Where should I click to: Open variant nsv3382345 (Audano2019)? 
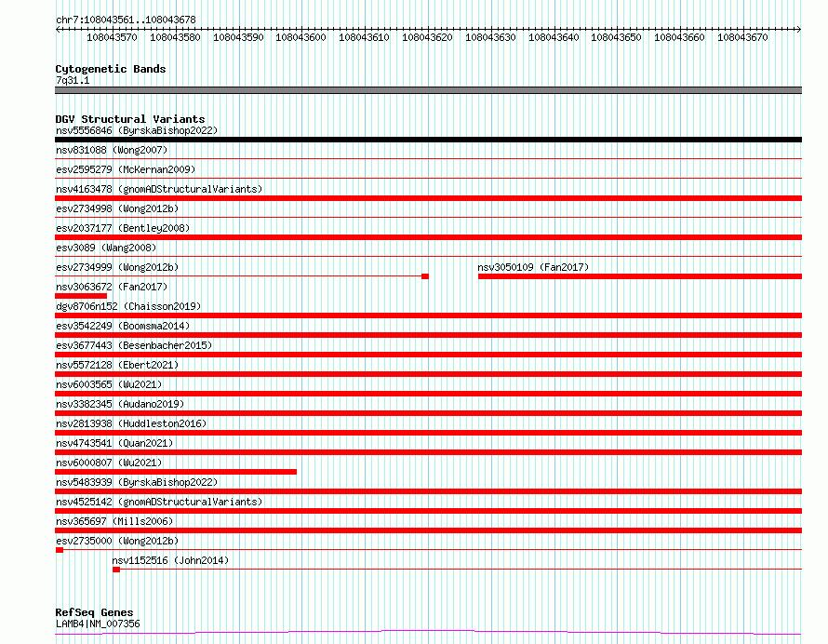click(120, 404)
